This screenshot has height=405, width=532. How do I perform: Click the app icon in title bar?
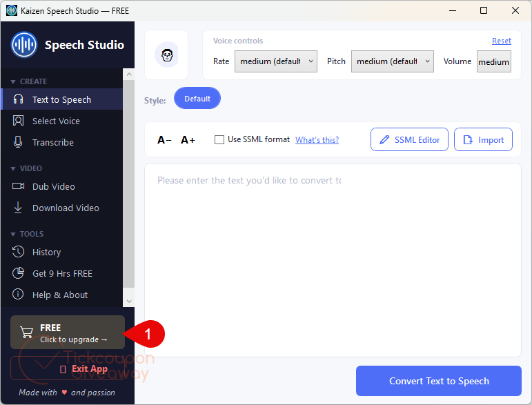[x=12, y=10]
